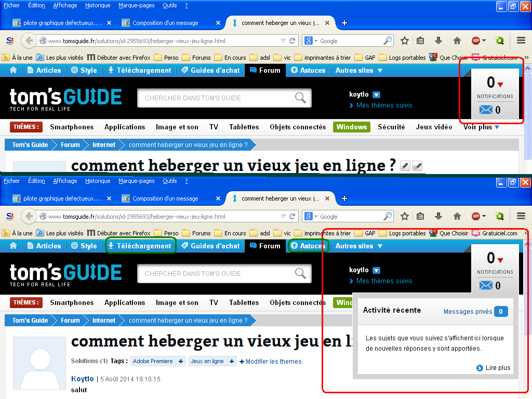Open 'Logs portables' bookmark folder in upper window
532x399 pixels.
coord(403,58)
